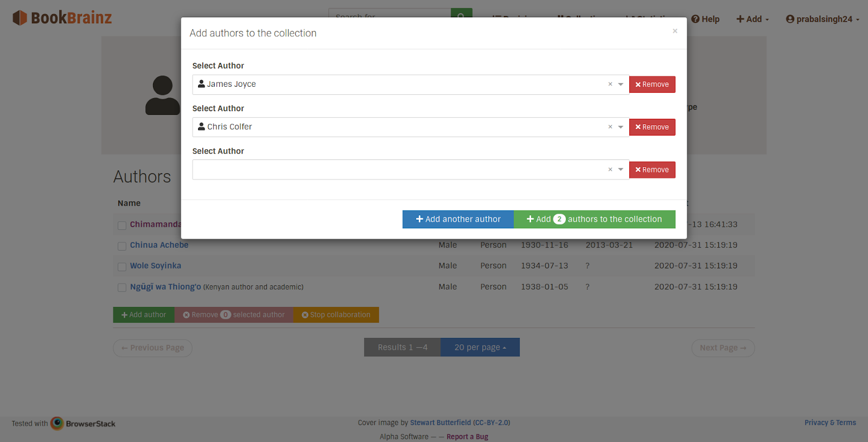Clear the James Joyce author selection

pyautogui.click(x=610, y=84)
